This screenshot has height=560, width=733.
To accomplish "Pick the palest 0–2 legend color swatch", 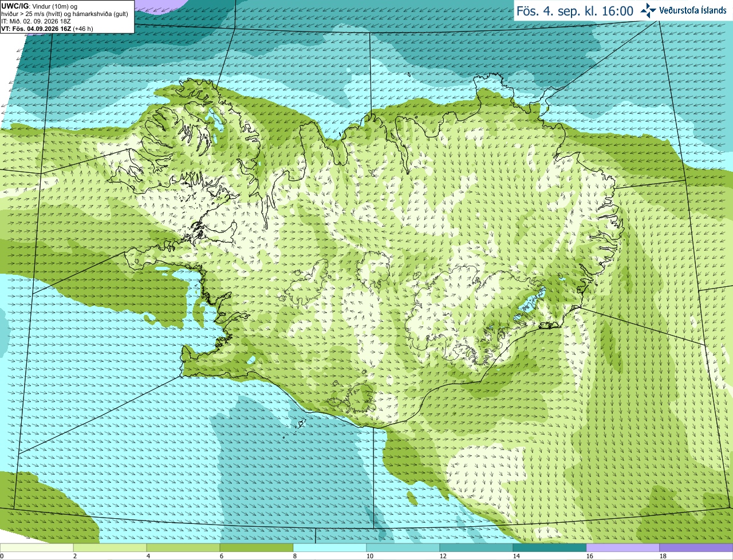I will (37, 548).
